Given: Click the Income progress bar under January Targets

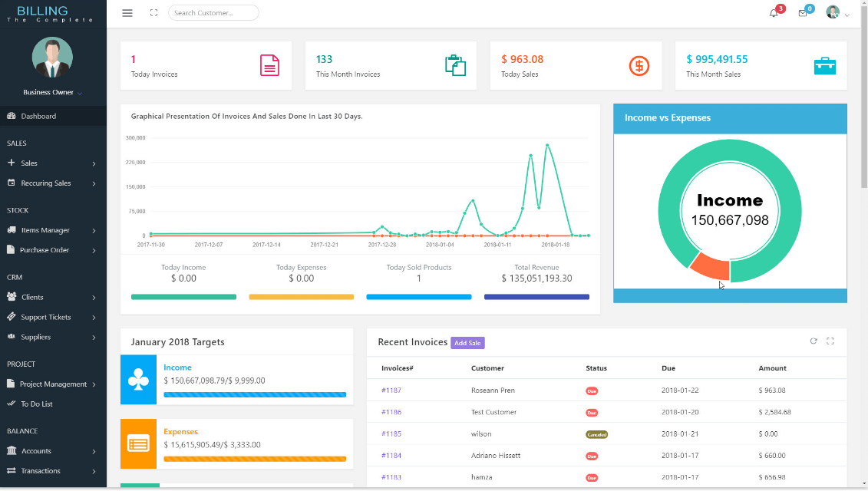Looking at the screenshot, I should (255, 393).
